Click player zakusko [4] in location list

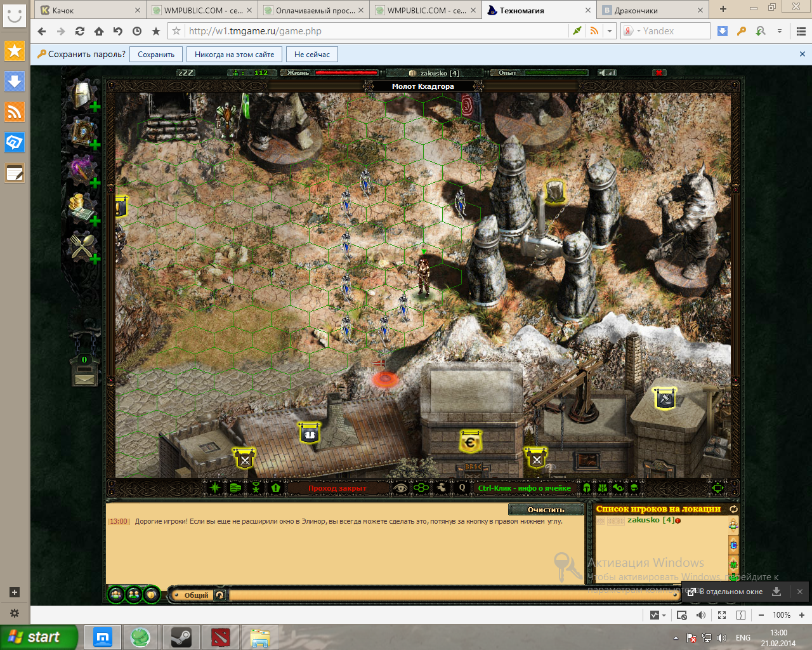pos(651,520)
